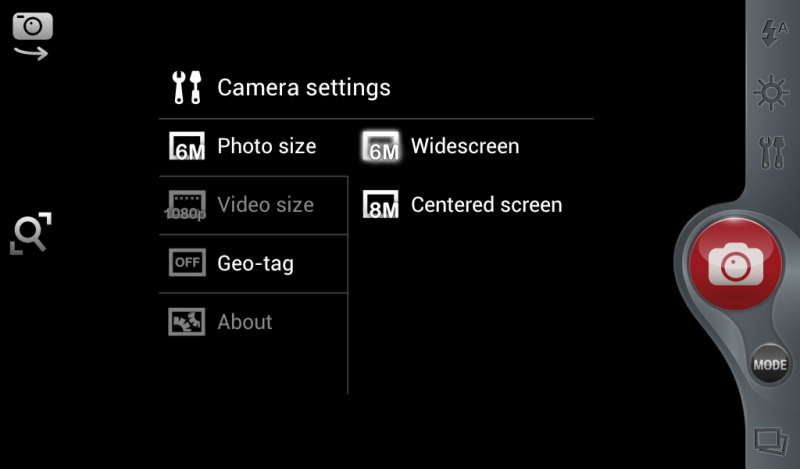Tap the zoom magnifier icon

pos(31,233)
